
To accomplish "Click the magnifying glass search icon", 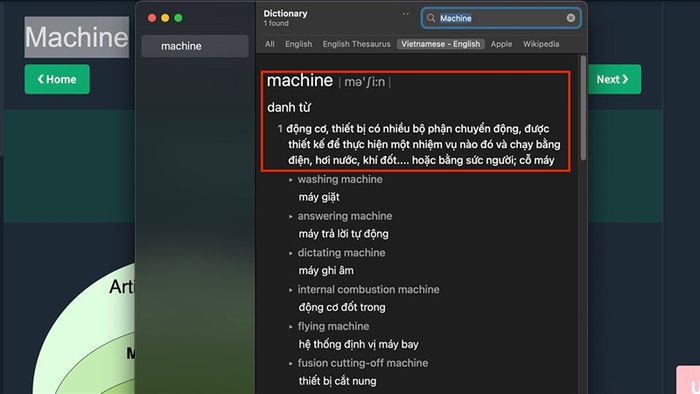I will click(x=431, y=18).
